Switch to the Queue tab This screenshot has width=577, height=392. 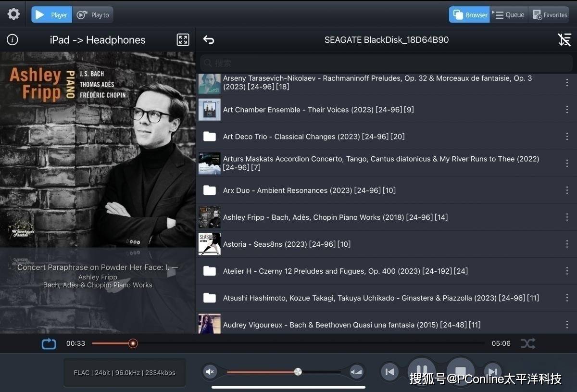[509, 15]
